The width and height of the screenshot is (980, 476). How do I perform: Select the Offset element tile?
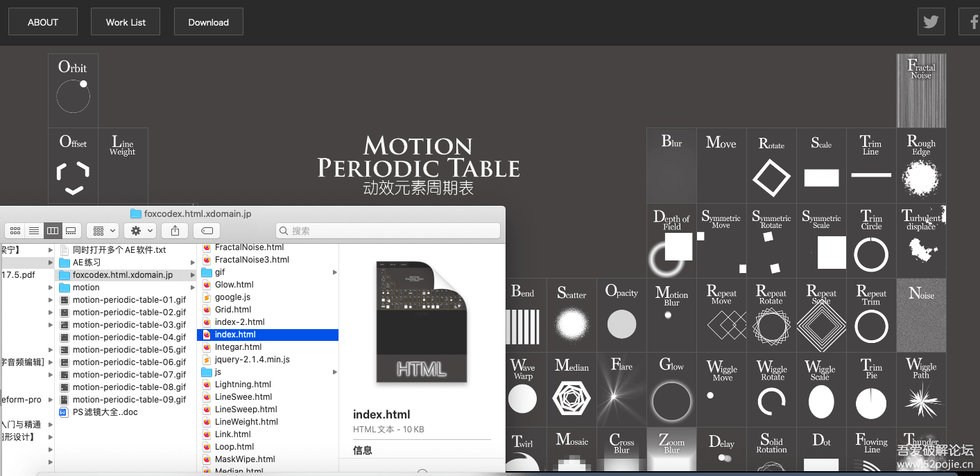[x=73, y=165]
